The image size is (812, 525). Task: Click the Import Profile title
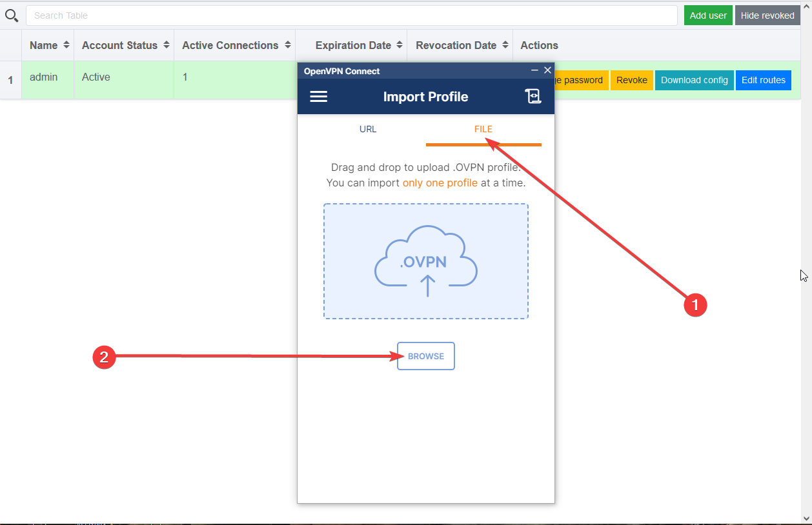[x=426, y=97]
